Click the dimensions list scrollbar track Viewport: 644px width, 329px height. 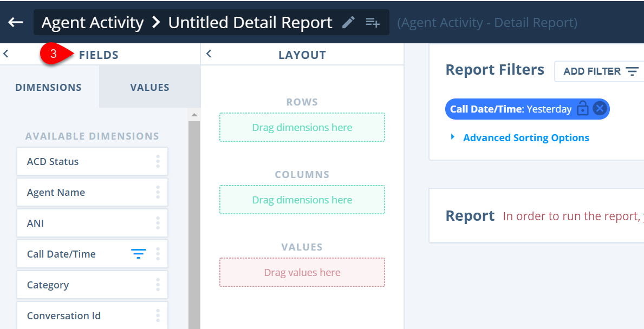tap(194, 225)
